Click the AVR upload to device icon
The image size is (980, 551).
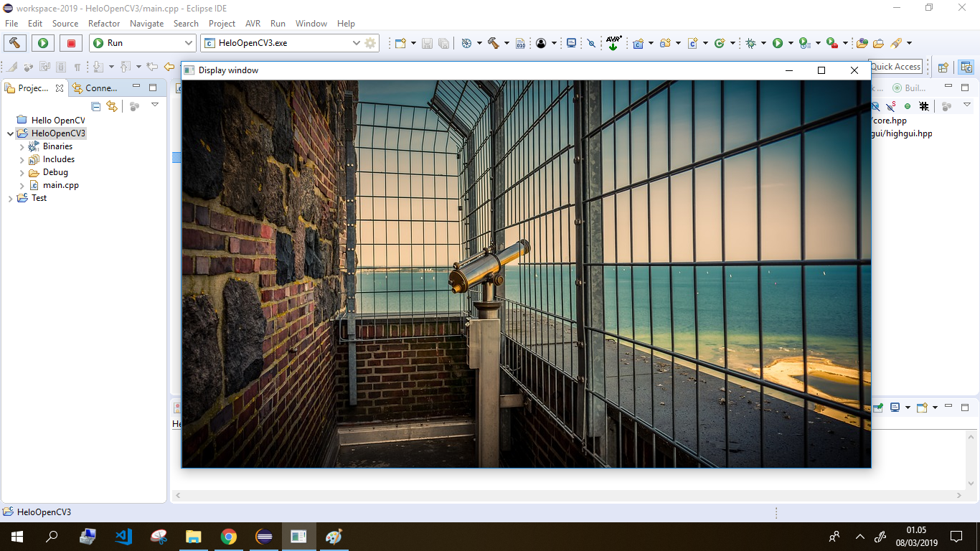click(x=613, y=43)
